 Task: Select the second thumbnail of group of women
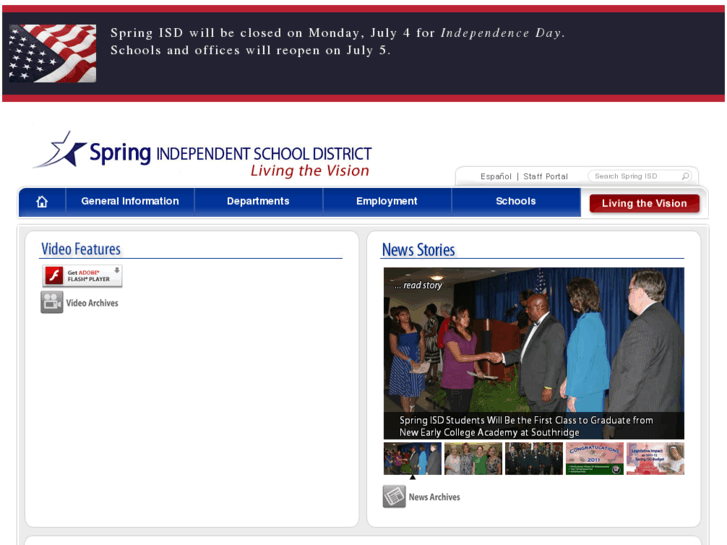pos(473,458)
